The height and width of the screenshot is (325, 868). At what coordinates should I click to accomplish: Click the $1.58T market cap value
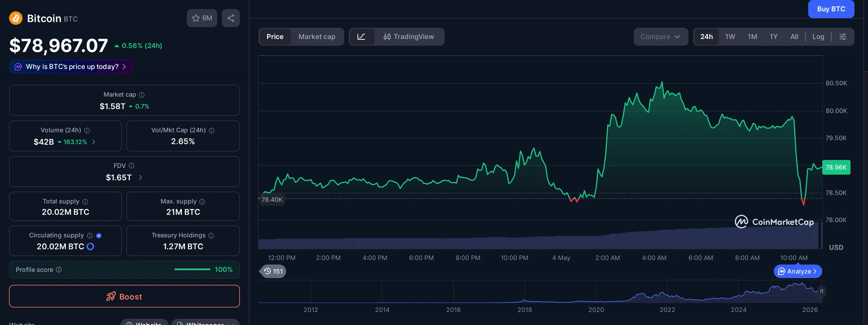click(x=113, y=106)
